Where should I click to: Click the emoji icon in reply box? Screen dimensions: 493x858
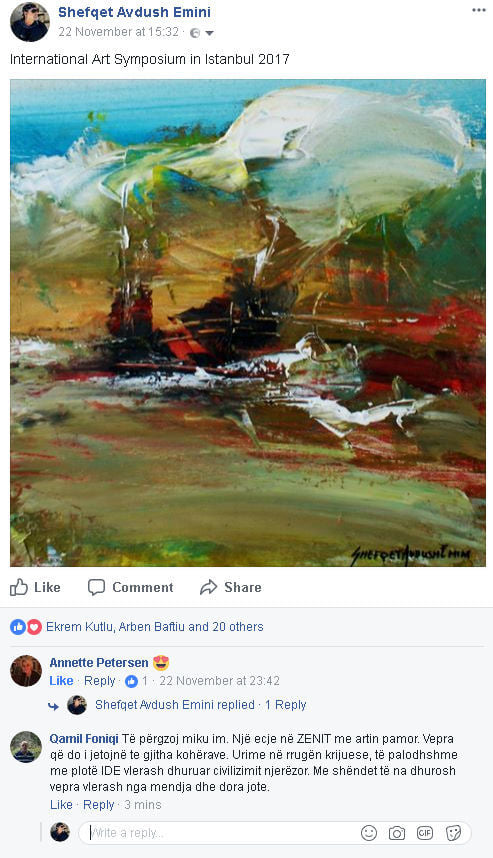coord(369,833)
